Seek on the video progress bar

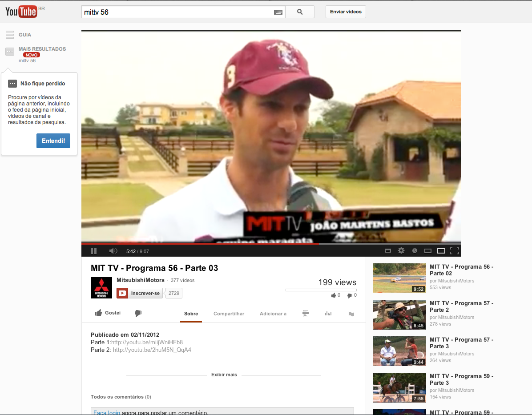pyautogui.click(x=271, y=244)
